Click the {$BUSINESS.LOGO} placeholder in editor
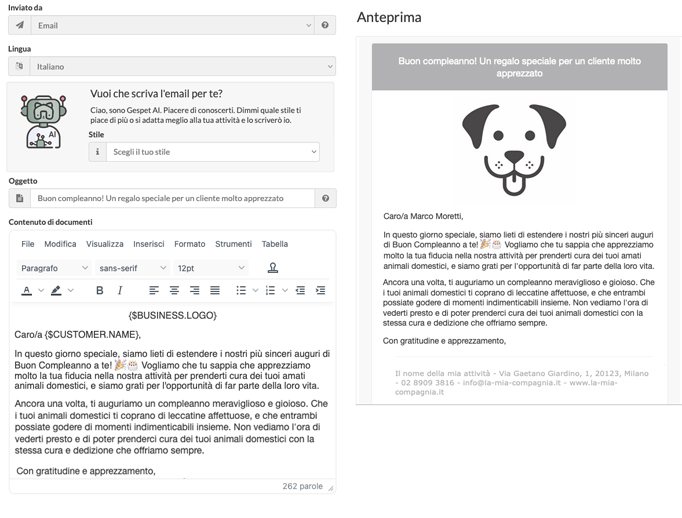This screenshot has height=518, width=682. click(172, 315)
